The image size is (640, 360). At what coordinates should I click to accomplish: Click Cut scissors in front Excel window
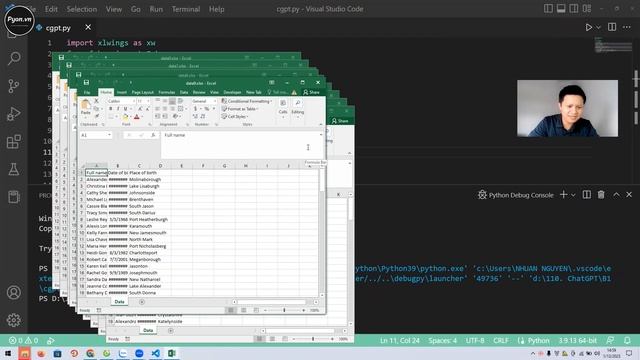click(x=97, y=101)
